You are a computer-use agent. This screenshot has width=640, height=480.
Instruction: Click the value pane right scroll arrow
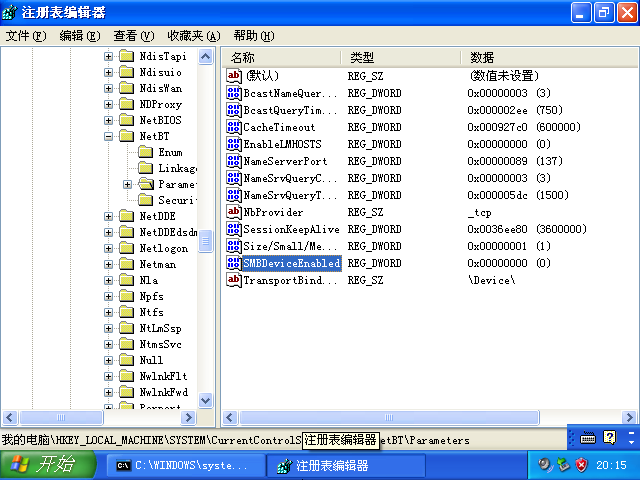tap(629, 417)
